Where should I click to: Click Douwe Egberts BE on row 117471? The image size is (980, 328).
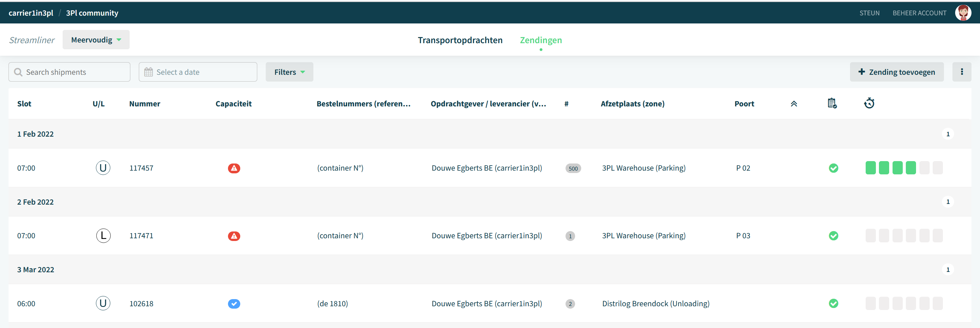(x=487, y=236)
